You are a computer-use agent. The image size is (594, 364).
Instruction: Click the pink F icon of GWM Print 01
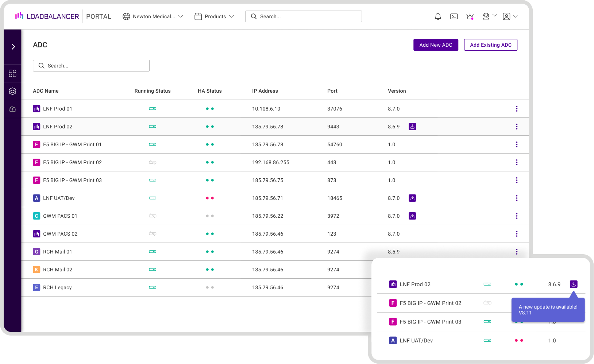[x=36, y=144]
